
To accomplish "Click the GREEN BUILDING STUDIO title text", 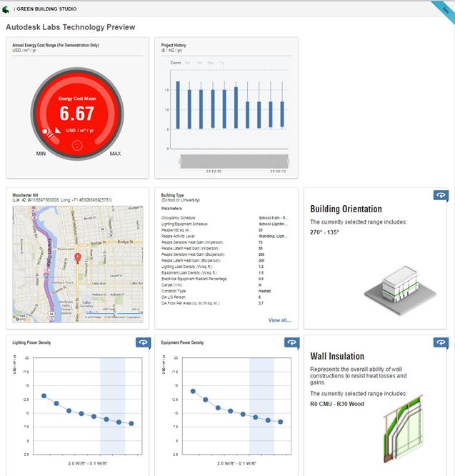I will click(46, 9).
